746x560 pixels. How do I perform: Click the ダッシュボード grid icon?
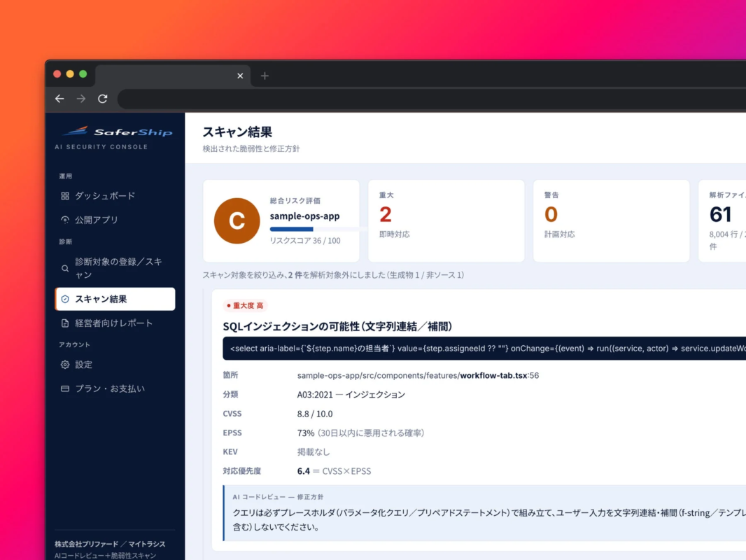64,196
